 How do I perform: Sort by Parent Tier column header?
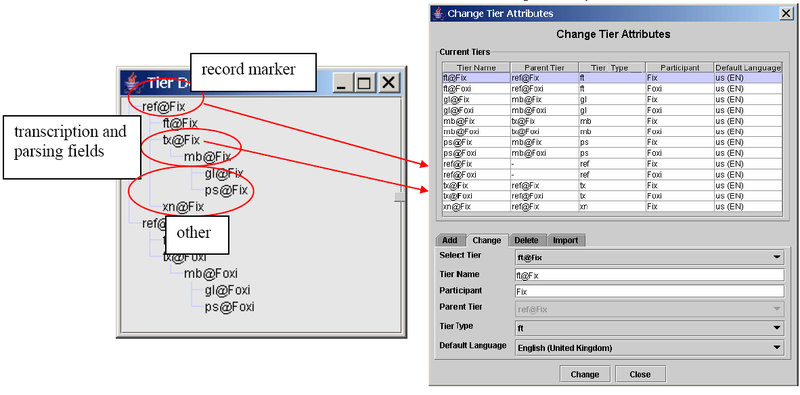coord(544,67)
